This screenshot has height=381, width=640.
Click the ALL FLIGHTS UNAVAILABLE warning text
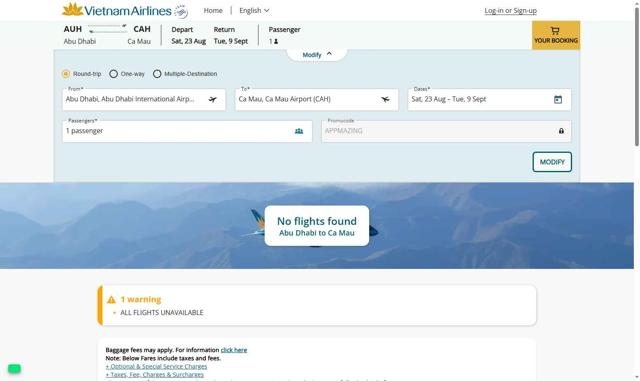(x=162, y=312)
